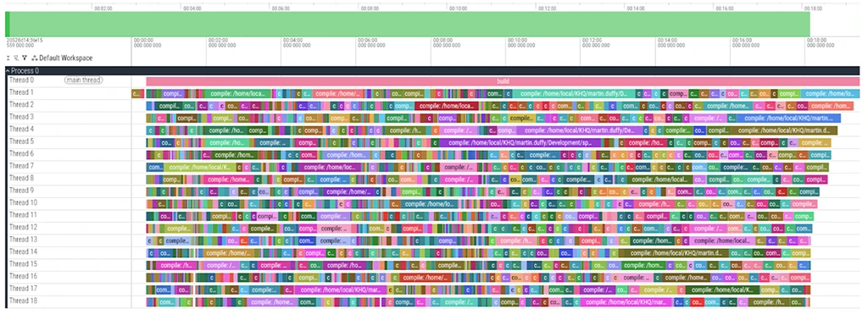This screenshot has height=320, width=868.
Task: Select Thread 2 red slice 'compile: /home/loca...'
Action: [x=446, y=106]
